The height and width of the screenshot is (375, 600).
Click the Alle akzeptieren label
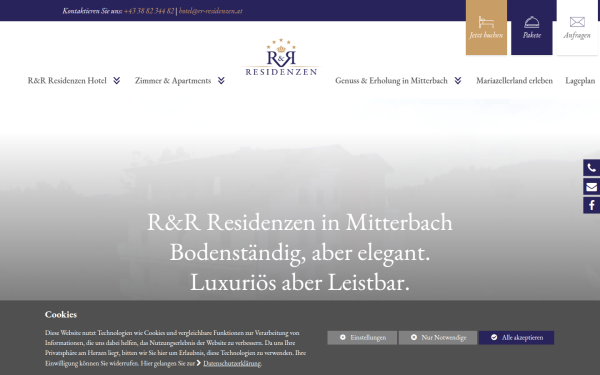tap(522, 338)
